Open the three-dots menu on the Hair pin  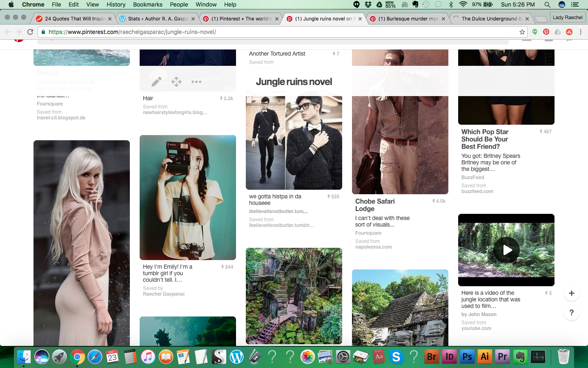click(196, 82)
